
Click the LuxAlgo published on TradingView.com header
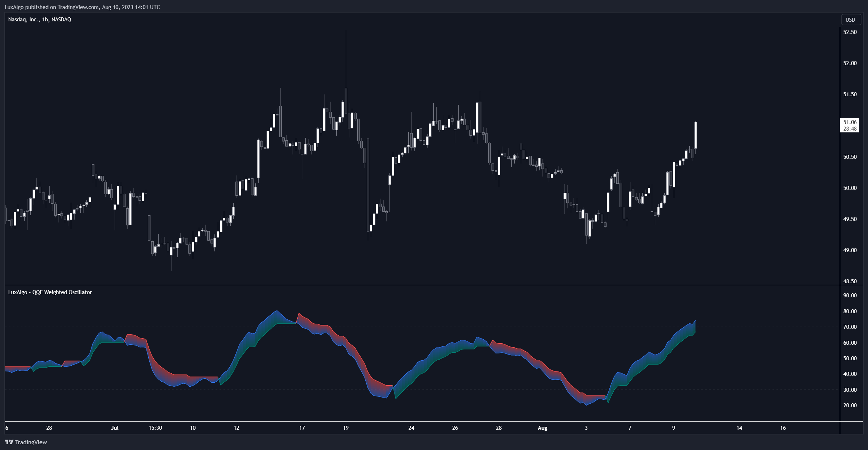coord(82,7)
